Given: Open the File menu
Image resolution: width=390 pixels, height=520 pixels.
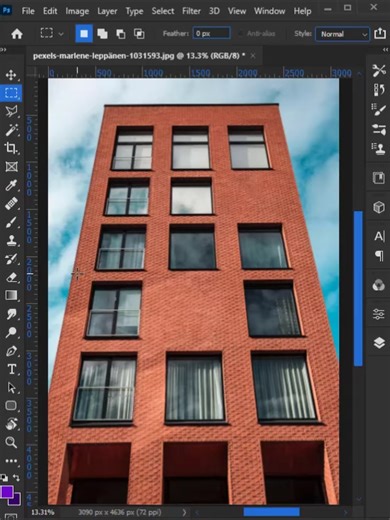Looking at the screenshot, I should (28, 11).
